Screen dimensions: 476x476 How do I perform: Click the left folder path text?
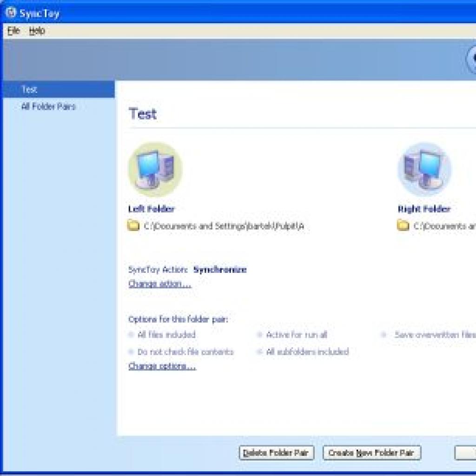(224, 226)
